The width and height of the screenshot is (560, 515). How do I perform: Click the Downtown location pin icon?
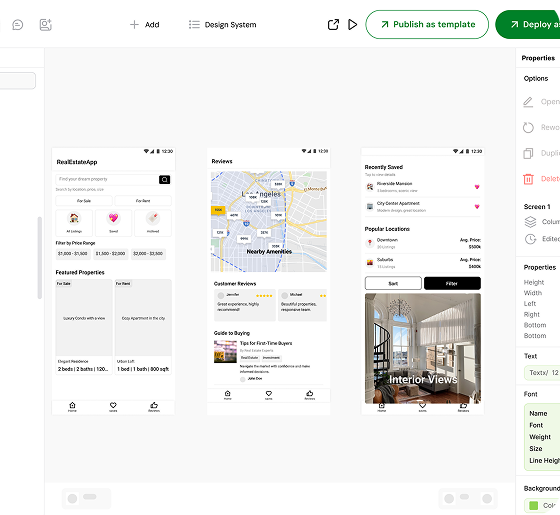(x=370, y=243)
